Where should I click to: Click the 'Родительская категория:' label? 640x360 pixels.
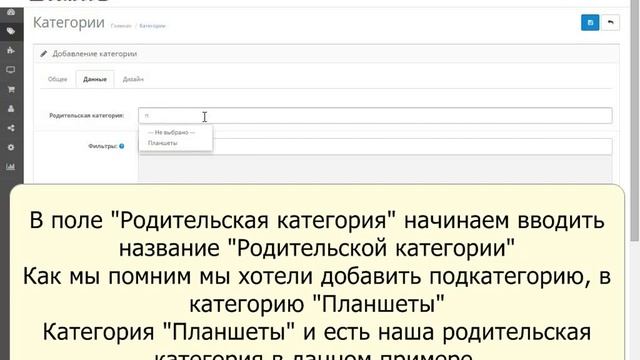click(87, 116)
